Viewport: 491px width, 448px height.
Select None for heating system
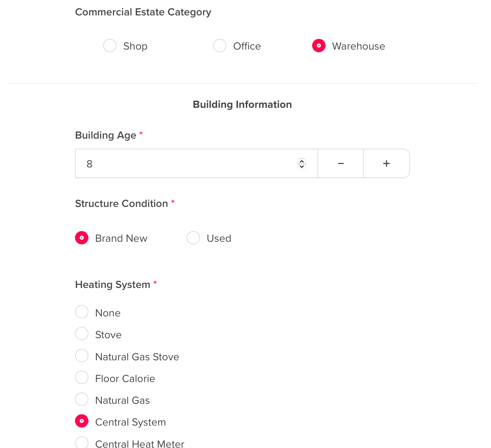pyautogui.click(x=82, y=312)
